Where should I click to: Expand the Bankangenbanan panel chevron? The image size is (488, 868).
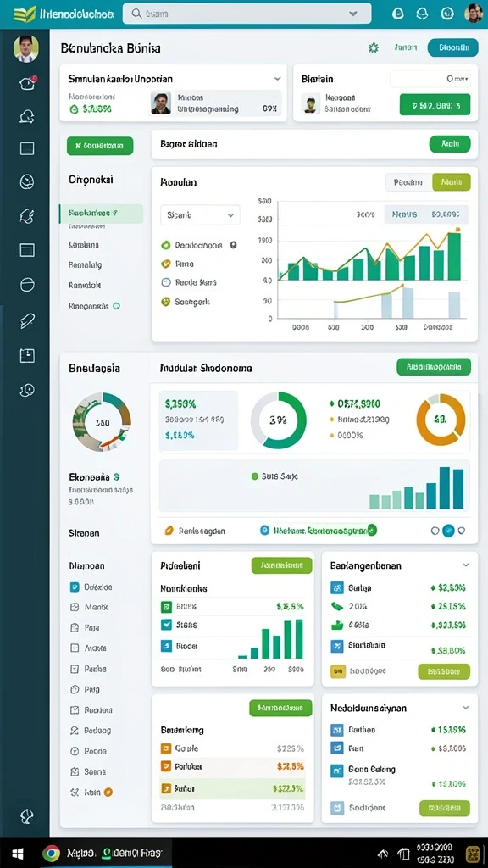(x=466, y=565)
